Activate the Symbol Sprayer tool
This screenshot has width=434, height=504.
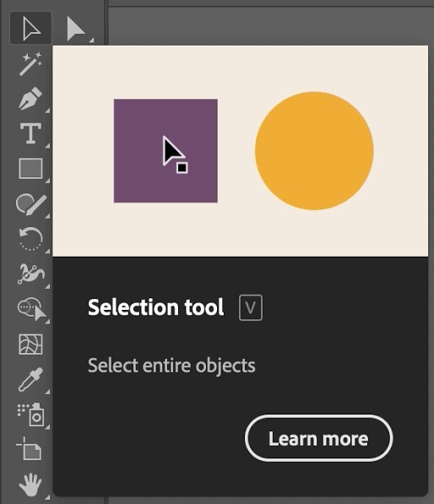pos(31,415)
